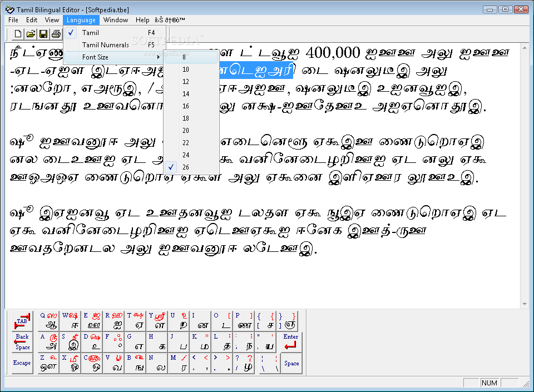Image resolution: width=534 pixels, height=392 pixels.
Task: Open a file using the folder icon
Action: click(31, 34)
